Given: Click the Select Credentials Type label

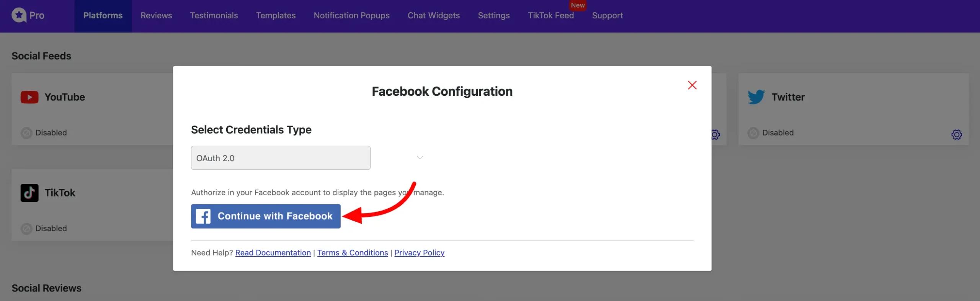Looking at the screenshot, I should click(x=251, y=130).
